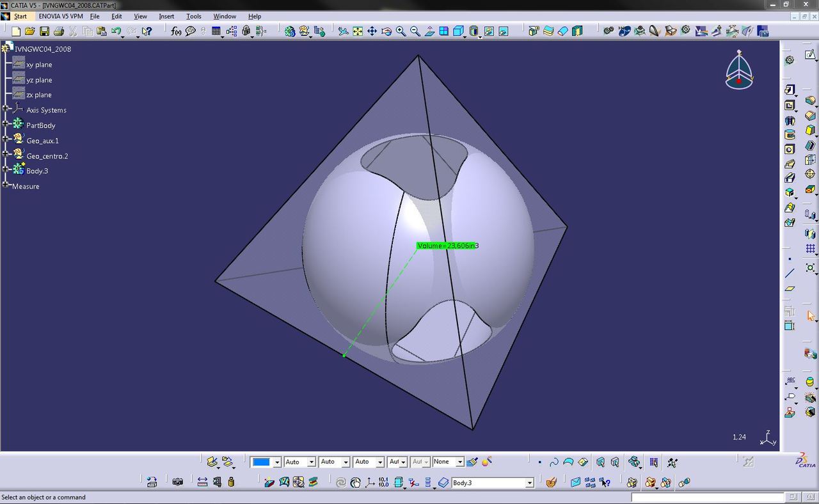
Task: Open the Window menu
Action: pyautogui.click(x=225, y=16)
